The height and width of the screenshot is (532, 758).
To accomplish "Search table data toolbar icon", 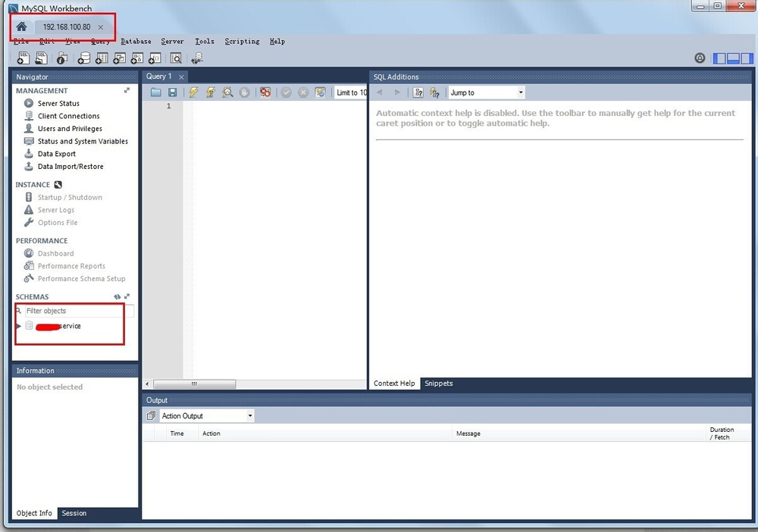I will click(x=176, y=58).
